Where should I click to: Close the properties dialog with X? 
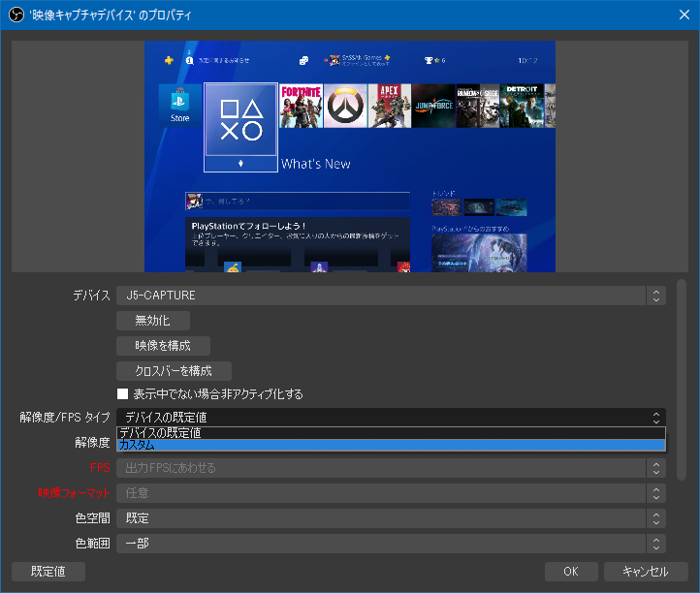point(684,15)
